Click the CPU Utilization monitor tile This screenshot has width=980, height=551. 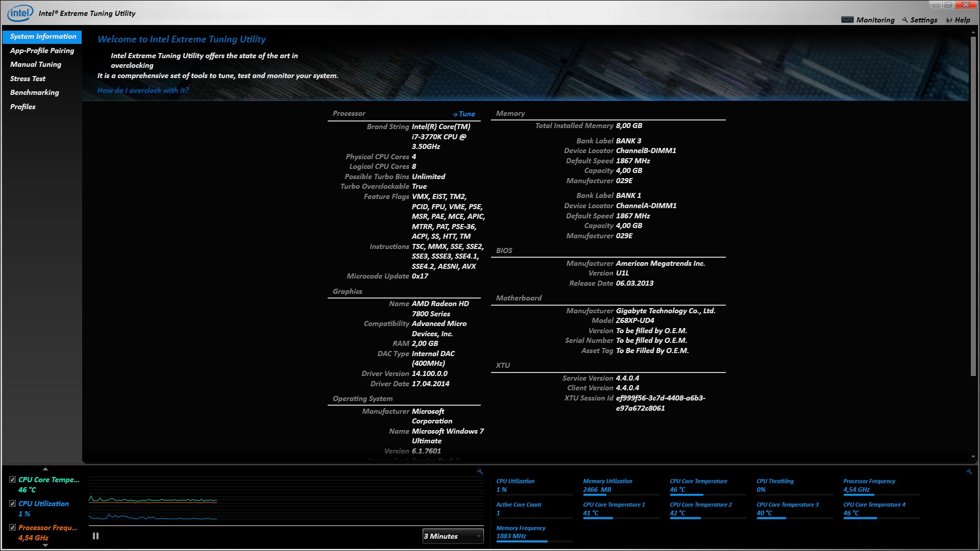pos(534,487)
